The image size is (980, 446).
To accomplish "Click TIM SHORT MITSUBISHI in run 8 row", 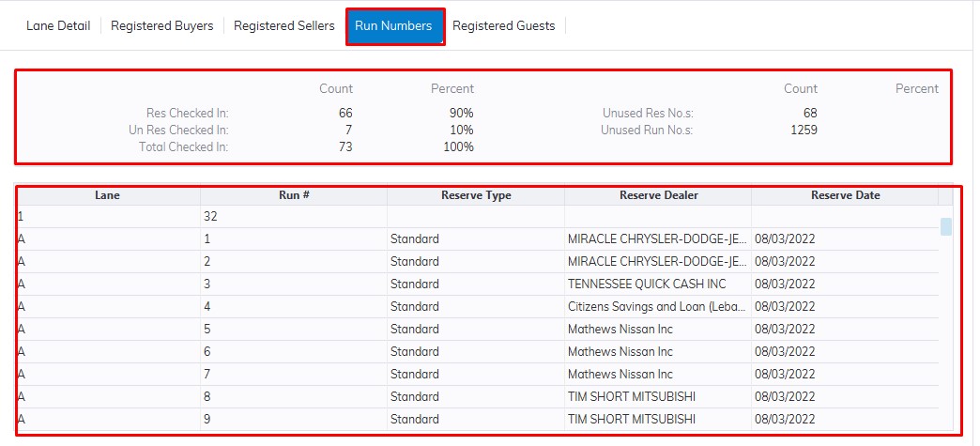I will tap(631, 396).
